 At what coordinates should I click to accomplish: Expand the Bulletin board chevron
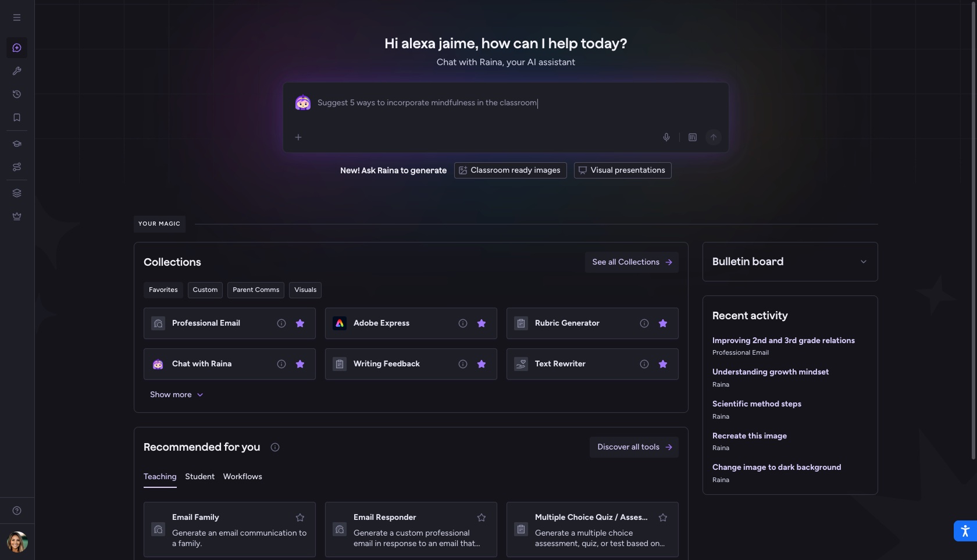pos(864,262)
